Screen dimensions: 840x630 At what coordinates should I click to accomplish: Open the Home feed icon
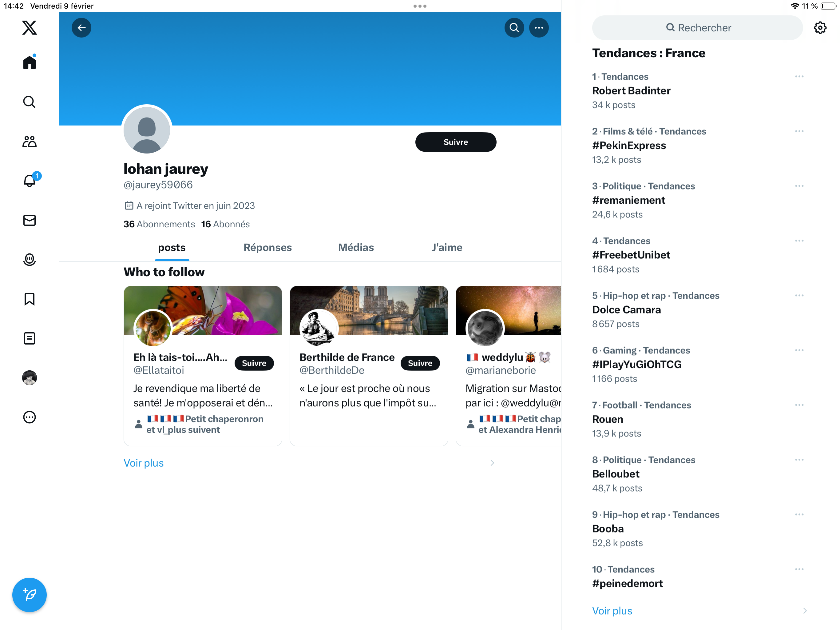[x=29, y=62]
